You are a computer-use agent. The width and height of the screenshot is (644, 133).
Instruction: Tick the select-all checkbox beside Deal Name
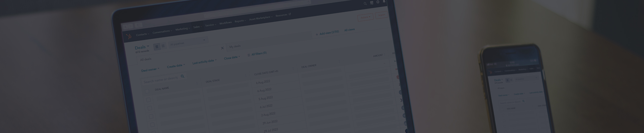(x=147, y=91)
